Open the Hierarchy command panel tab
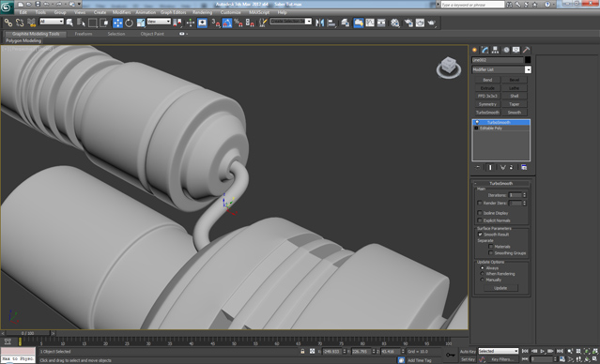This screenshot has width=600, height=364. [495, 50]
